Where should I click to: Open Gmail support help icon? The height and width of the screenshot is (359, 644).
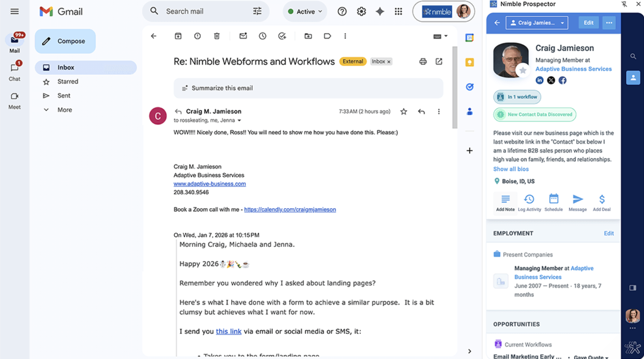pyautogui.click(x=342, y=11)
